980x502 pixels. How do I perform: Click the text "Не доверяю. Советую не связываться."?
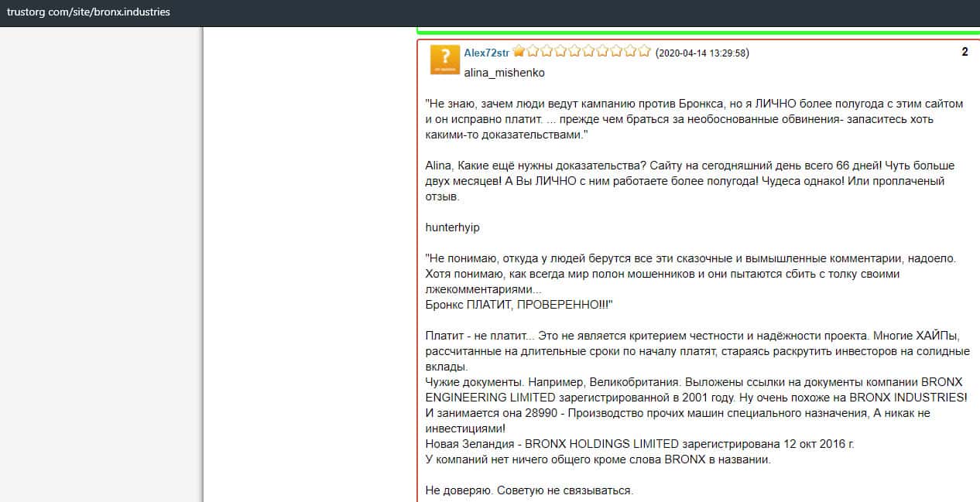[529, 490]
